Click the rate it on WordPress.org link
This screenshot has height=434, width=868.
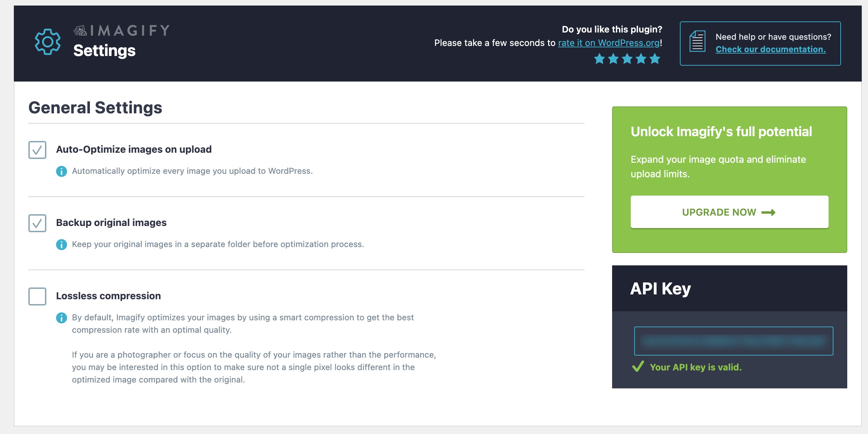click(609, 43)
